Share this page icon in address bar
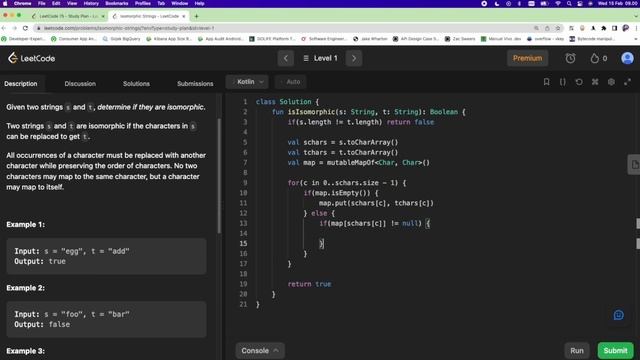 point(547,28)
